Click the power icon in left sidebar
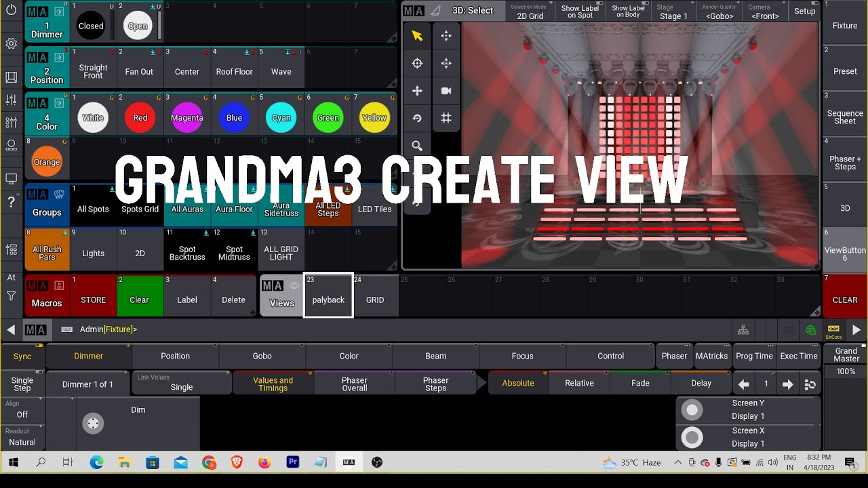868x488 pixels. (11, 10)
